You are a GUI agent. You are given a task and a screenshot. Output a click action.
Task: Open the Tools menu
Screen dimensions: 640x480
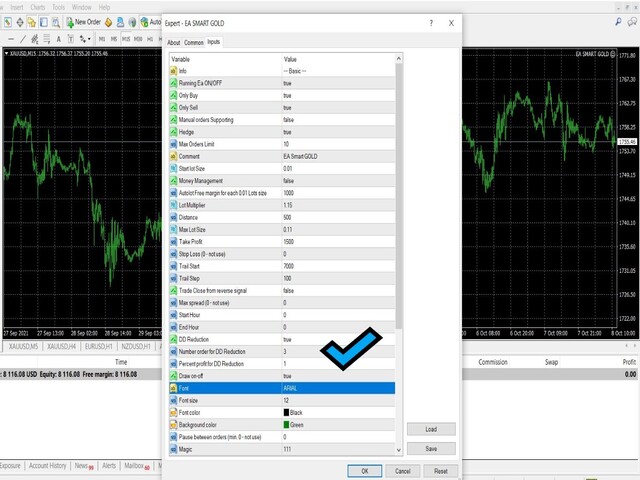pos(58,7)
